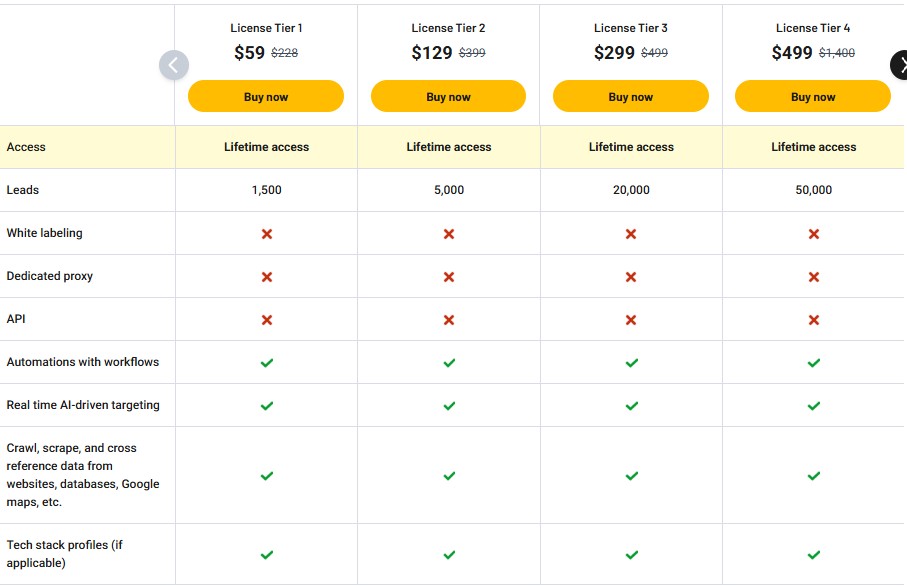Click the $129 price

click(x=432, y=53)
